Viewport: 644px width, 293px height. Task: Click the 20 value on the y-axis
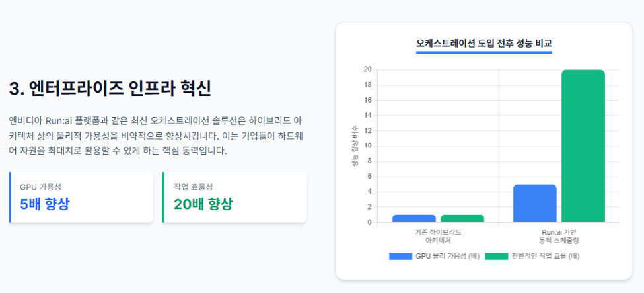(367, 70)
